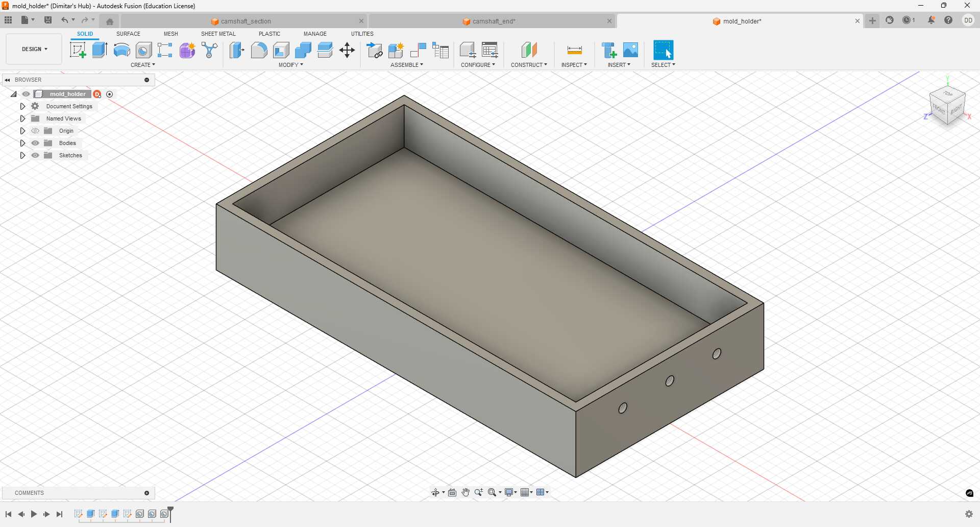Expand the Document Settings node

coord(22,106)
